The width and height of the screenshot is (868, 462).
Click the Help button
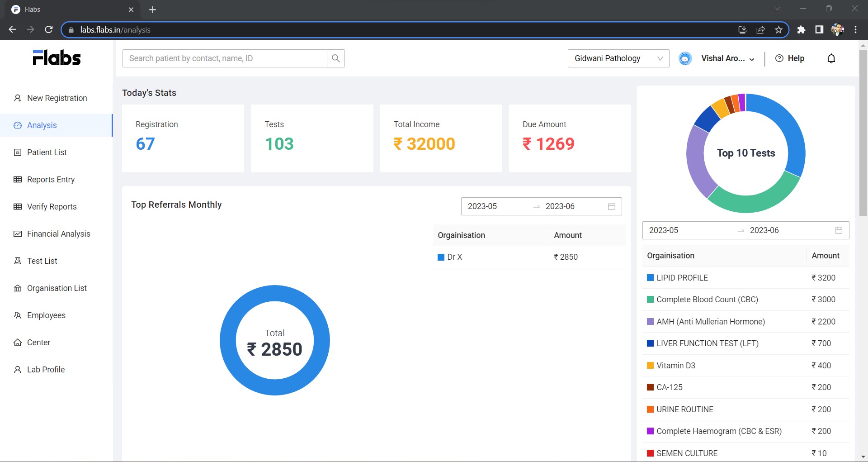tap(790, 58)
